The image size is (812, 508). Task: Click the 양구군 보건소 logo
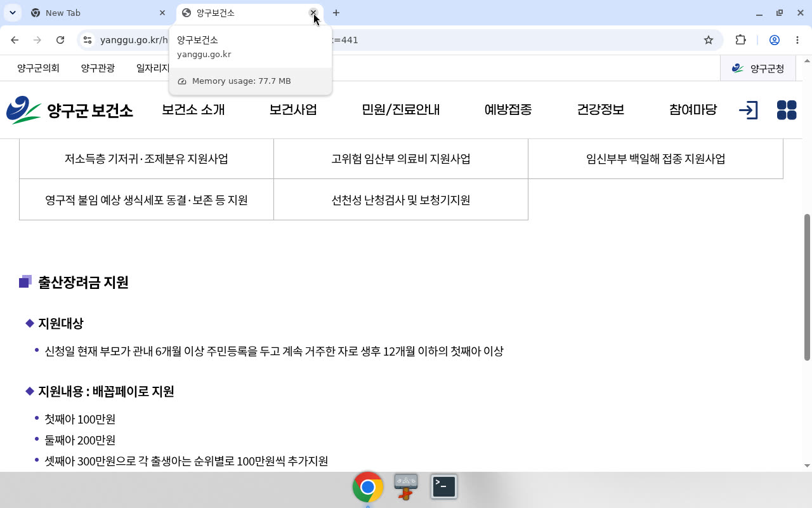coord(70,110)
